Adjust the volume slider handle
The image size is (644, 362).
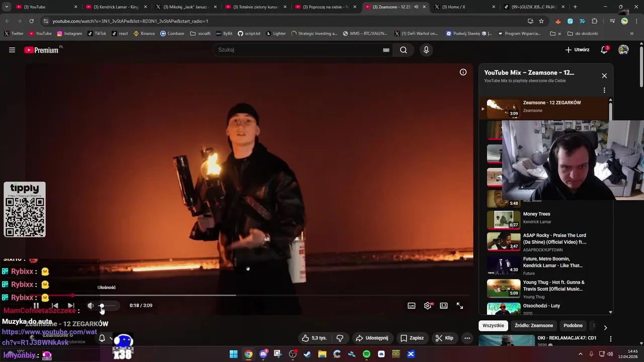102,306
